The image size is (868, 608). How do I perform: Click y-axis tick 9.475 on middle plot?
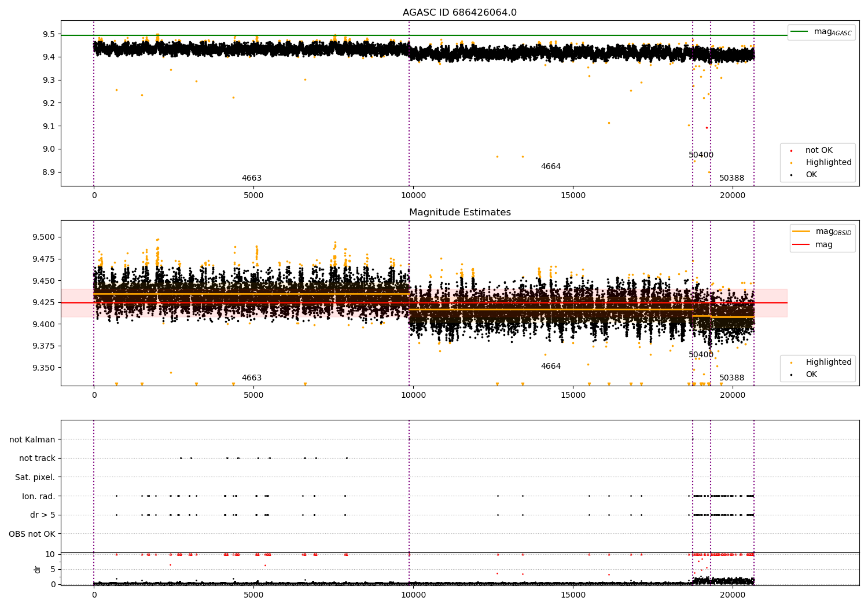44,259
